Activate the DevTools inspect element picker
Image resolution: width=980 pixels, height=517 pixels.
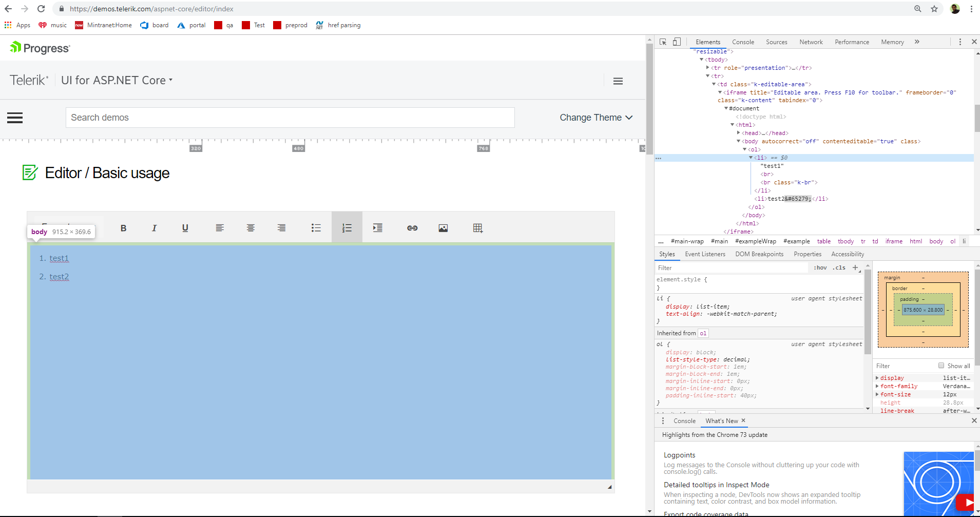pos(663,42)
